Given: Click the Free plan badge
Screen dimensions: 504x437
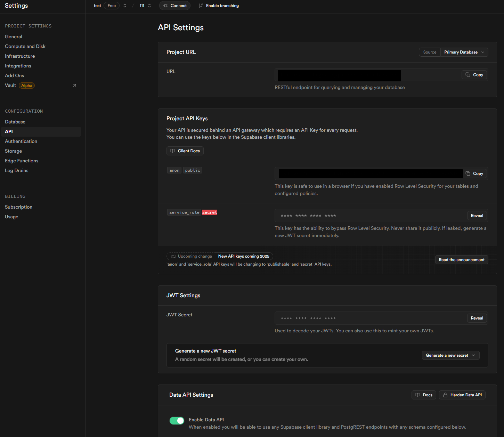Looking at the screenshot, I should pos(112,6).
